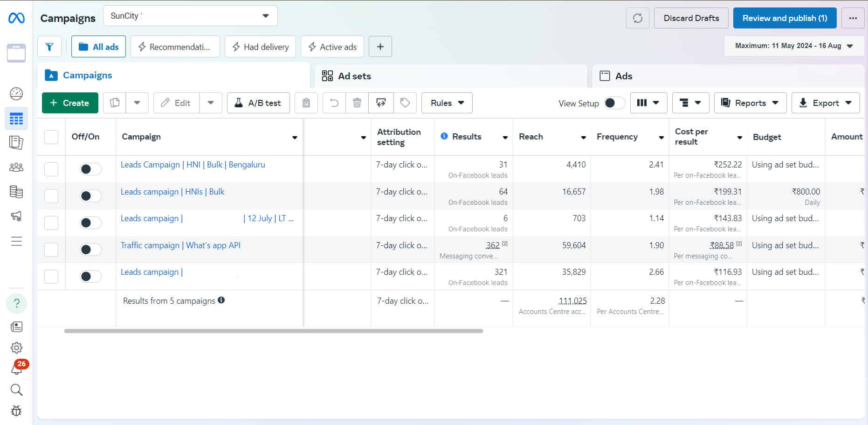Open Leads Campaign HNI Bulk Bengaluru link
Screen dimensions: 868x425
click(193, 165)
